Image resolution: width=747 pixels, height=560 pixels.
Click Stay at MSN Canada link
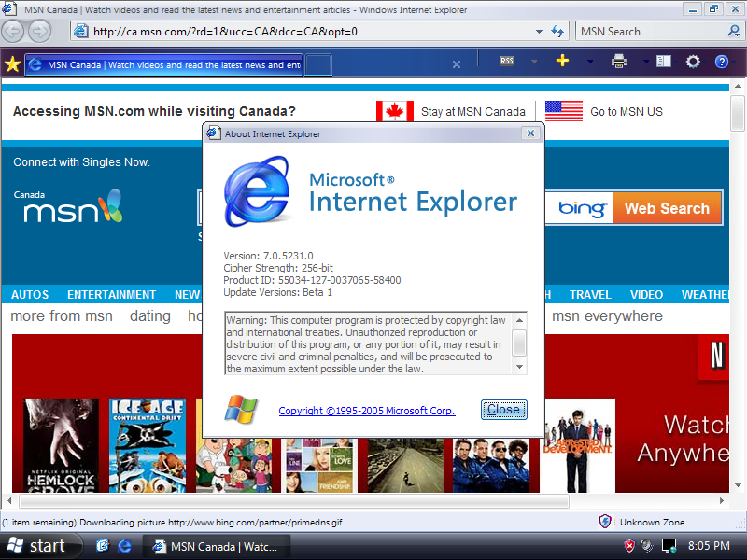pyautogui.click(x=473, y=112)
